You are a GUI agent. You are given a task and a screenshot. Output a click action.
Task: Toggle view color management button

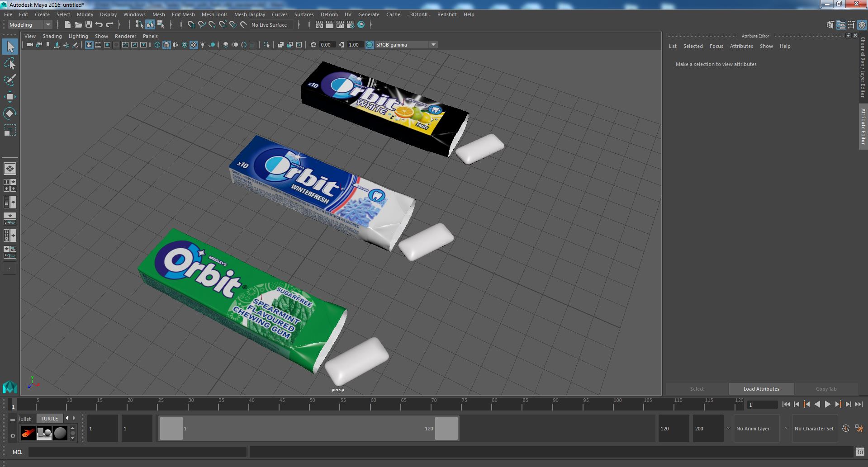point(370,45)
